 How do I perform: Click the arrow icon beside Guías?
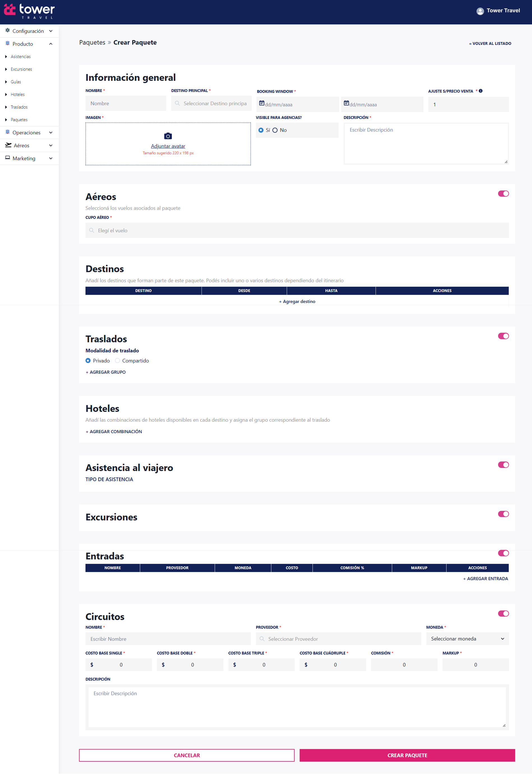(x=6, y=82)
